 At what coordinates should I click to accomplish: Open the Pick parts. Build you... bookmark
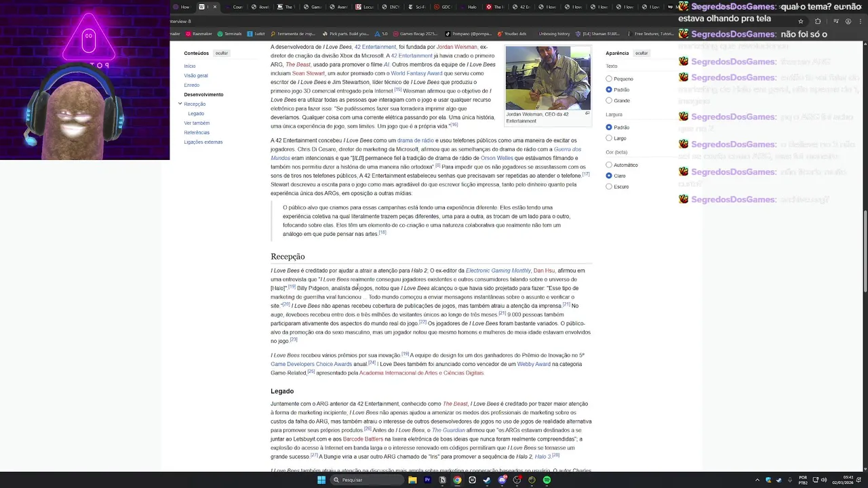pos(345,33)
